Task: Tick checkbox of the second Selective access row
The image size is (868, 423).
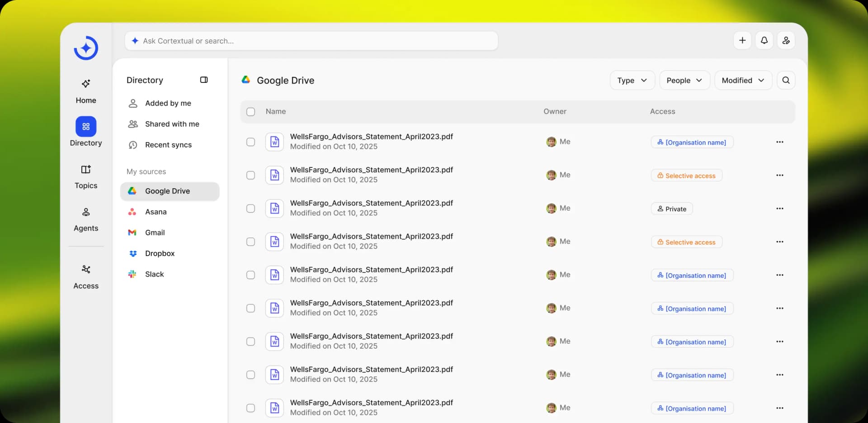Action: tap(250, 242)
